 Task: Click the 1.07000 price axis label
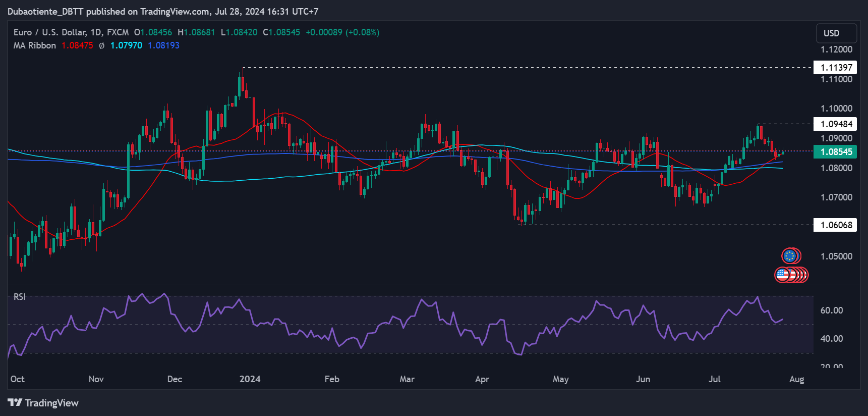click(x=836, y=197)
